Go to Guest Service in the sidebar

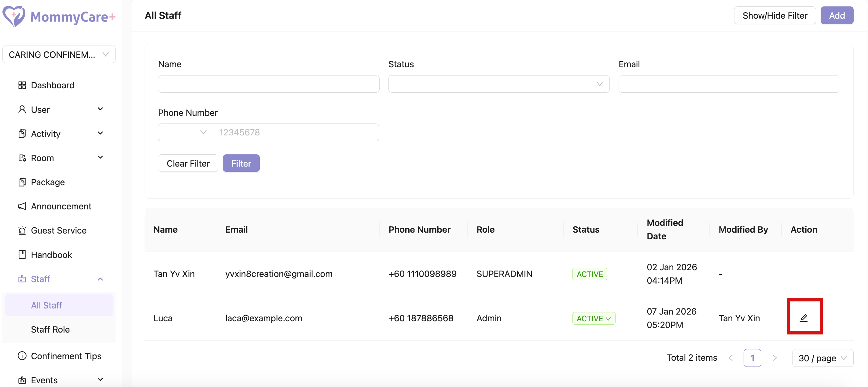(58, 230)
